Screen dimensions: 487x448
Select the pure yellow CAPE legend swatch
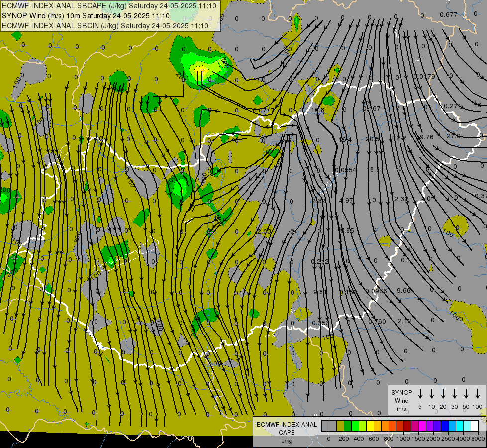tap(370, 426)
